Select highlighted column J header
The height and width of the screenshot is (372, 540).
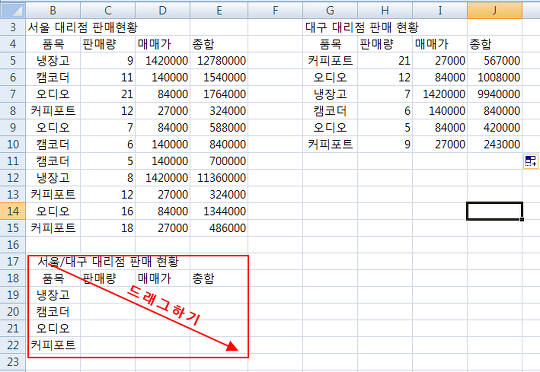tap(495, 11)
